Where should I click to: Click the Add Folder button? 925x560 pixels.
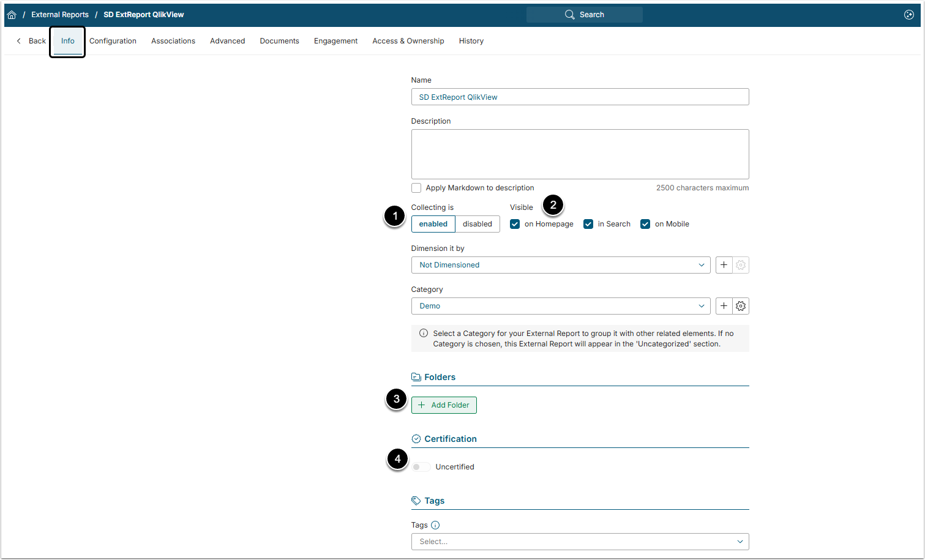(444, 405)
